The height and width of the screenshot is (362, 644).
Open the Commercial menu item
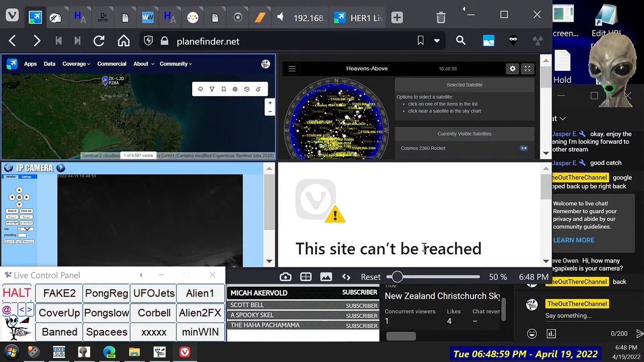[112, 64]
